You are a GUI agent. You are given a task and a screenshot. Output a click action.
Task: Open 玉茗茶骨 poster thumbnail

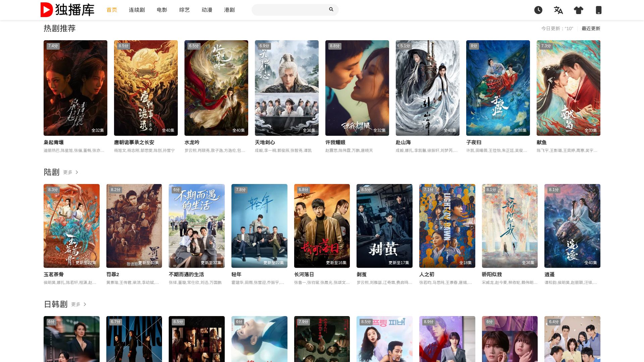pyautogui.click(x=71, y=226)
